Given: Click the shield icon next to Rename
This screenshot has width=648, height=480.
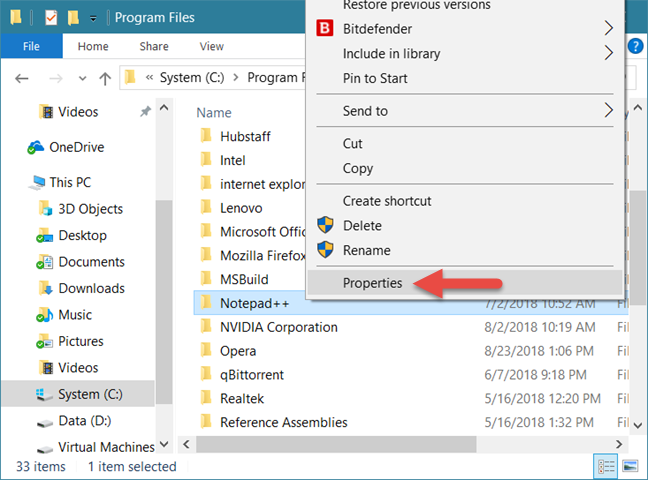Looking at the screenshot, I should coord(325,250).
